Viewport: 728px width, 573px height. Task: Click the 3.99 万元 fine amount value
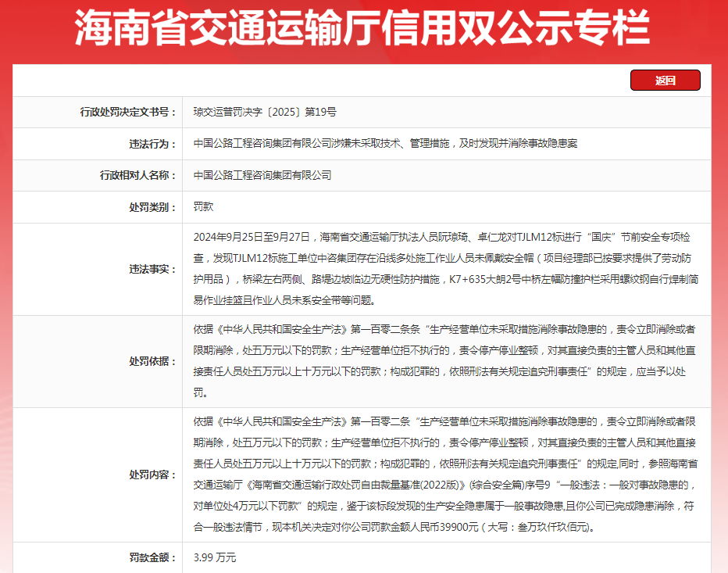[215, 557]
